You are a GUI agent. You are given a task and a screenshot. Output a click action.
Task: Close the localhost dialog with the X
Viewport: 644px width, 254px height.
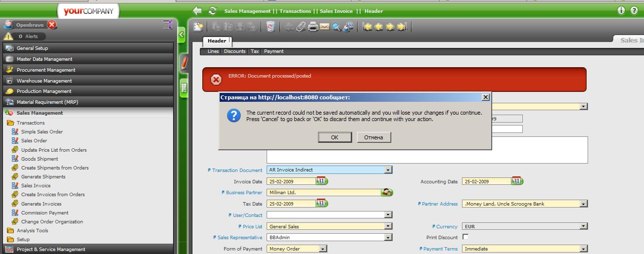point(485,97)
